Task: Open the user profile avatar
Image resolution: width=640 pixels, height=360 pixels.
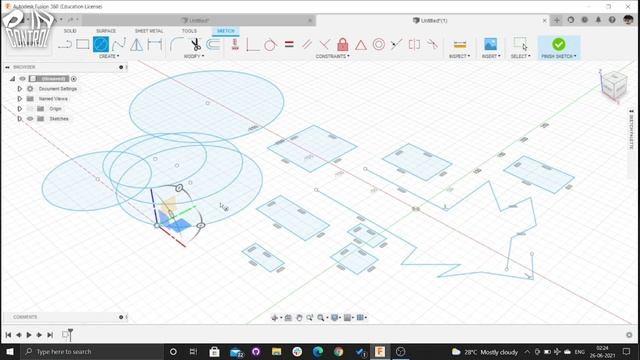Action: pyautogui.click(x=628, y=20)
